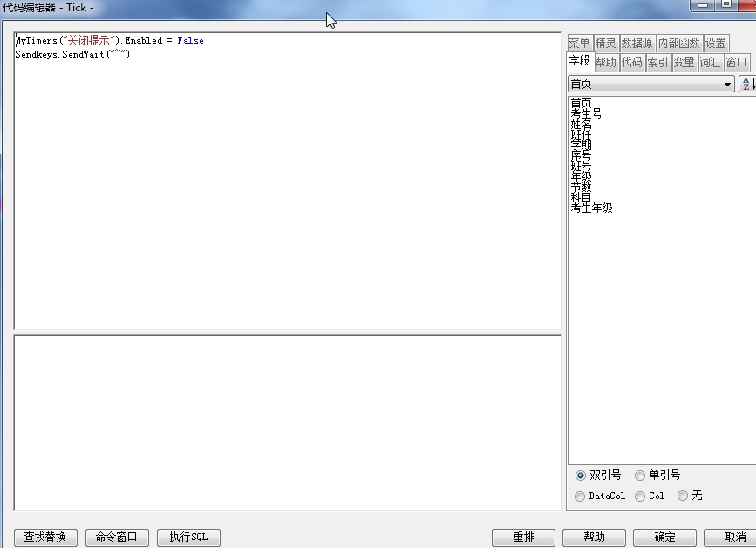Click the A-Z sort order icon

(x=747, y=84)
